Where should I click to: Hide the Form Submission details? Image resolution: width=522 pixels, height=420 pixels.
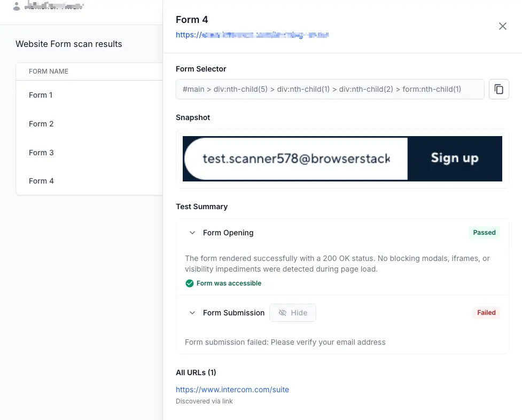tap(293, 313)
